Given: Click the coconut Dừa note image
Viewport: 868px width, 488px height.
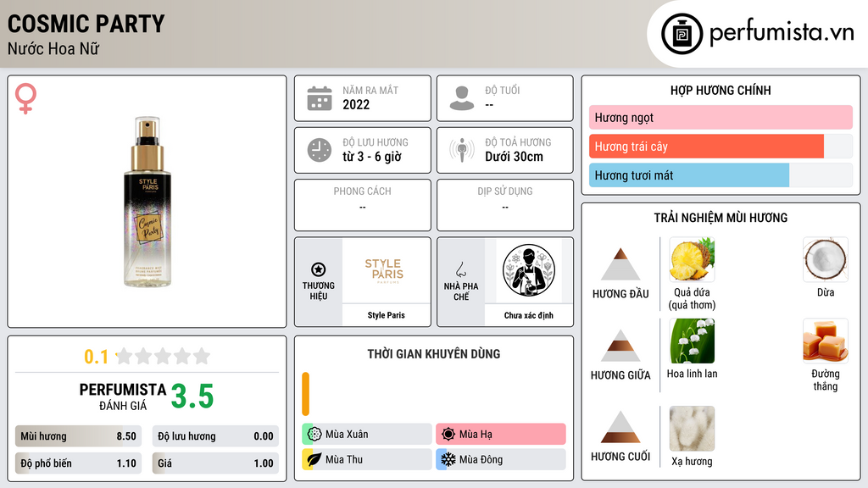Looking at the screenshot, I should 826,259.
